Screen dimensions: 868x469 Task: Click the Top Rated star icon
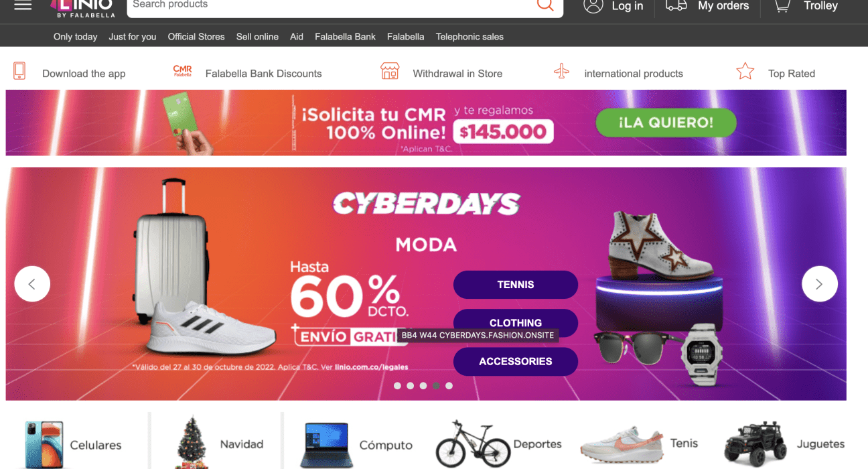[745, 71]
